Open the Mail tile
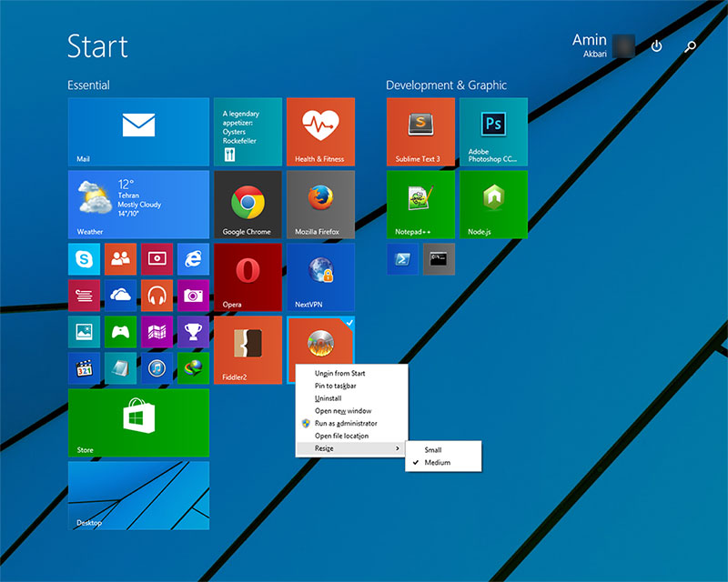 point(139,132)
